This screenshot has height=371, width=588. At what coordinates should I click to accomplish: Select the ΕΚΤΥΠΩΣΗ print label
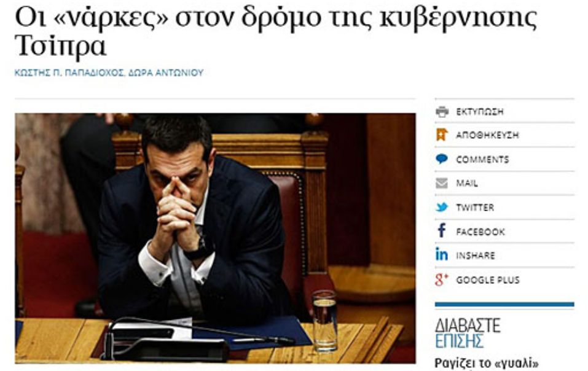click(x=480, y=112)
